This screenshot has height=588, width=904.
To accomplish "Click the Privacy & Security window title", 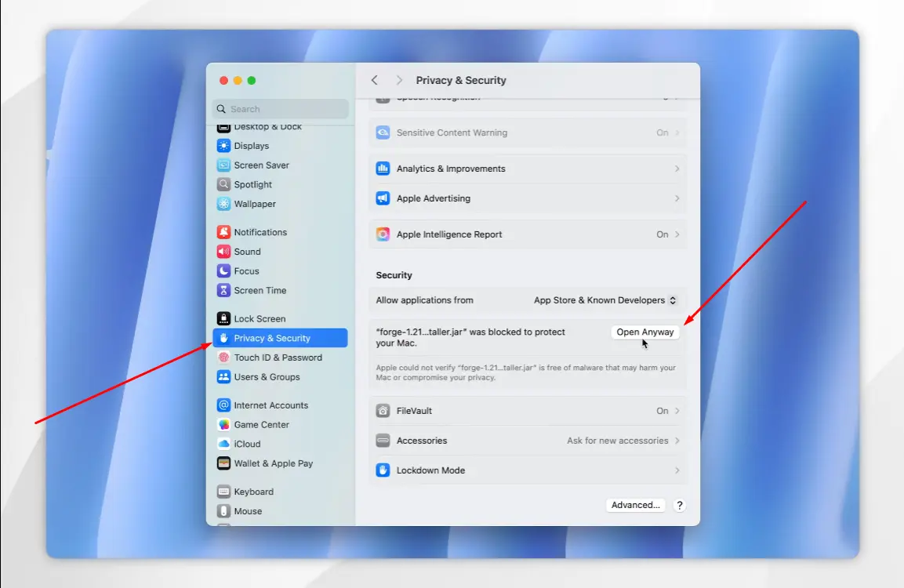I will [461, 80].
